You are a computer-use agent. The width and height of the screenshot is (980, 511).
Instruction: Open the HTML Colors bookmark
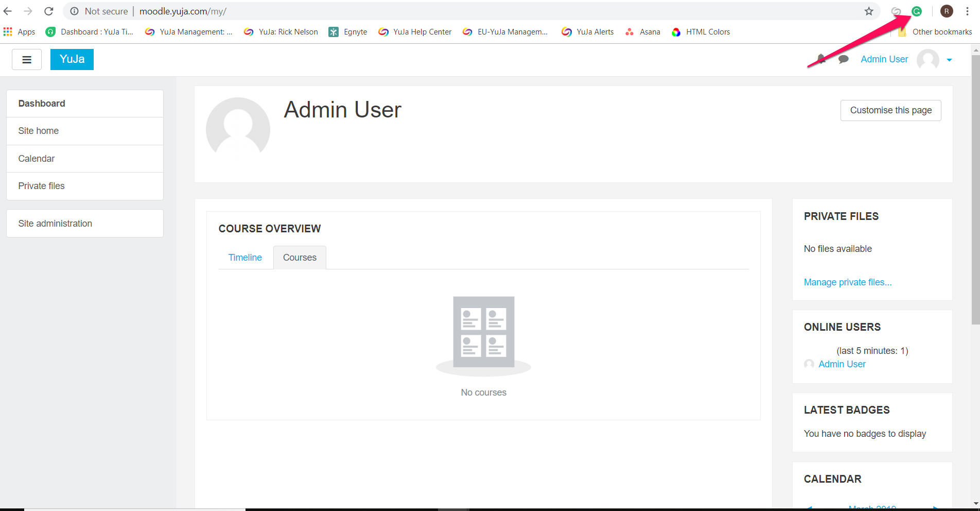(x=701, y=32)
